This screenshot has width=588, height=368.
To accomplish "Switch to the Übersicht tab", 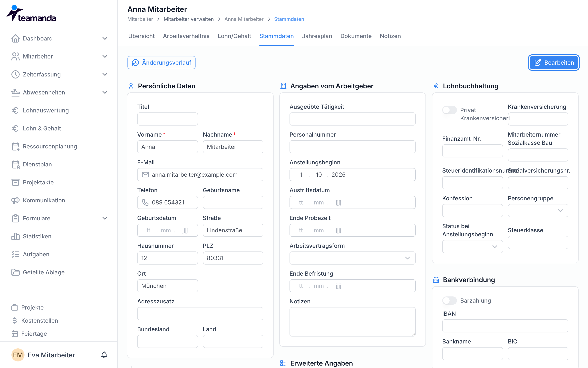I will [141, 36].
